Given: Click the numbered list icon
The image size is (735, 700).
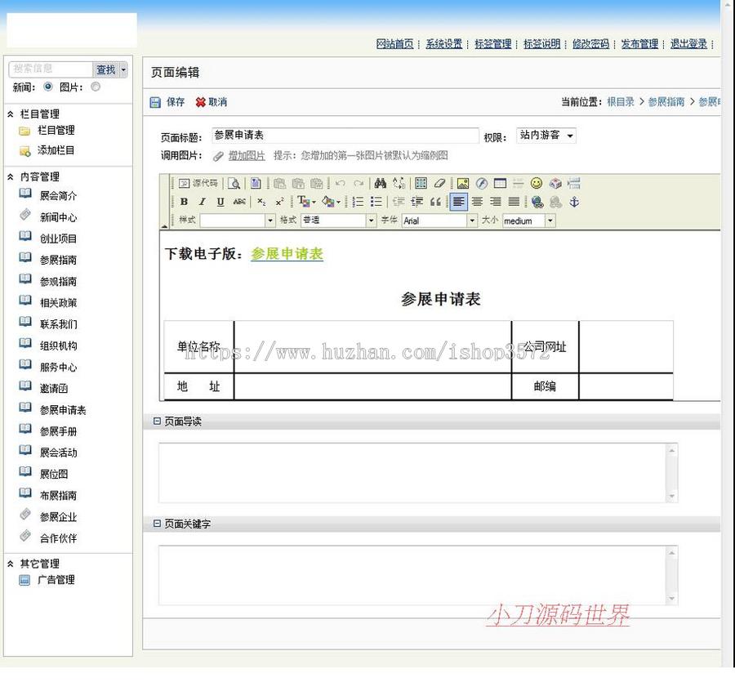Looking at the screenshot, I should point(359,202).
